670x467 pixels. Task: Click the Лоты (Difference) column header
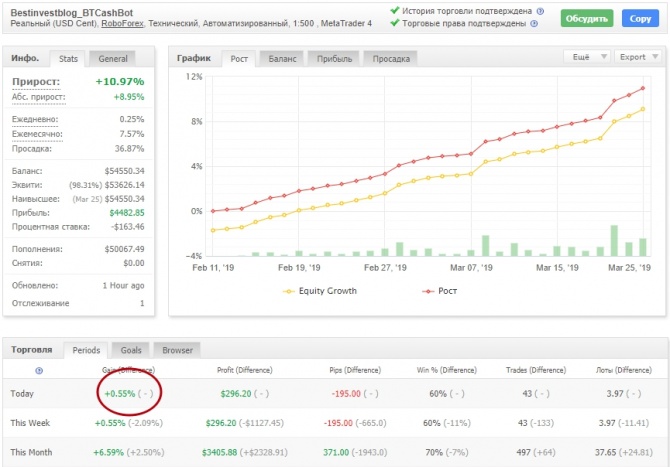(x=624, y=370)
